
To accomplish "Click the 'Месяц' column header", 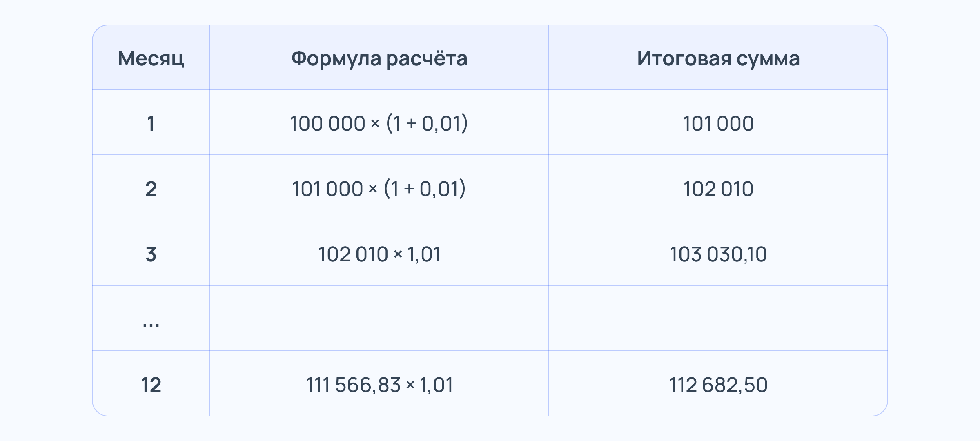I will (151, 58).
